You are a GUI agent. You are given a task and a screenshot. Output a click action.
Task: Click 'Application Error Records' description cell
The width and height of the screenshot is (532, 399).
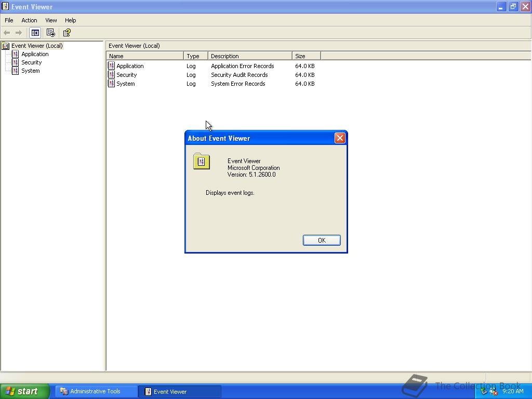pos(243,66)
